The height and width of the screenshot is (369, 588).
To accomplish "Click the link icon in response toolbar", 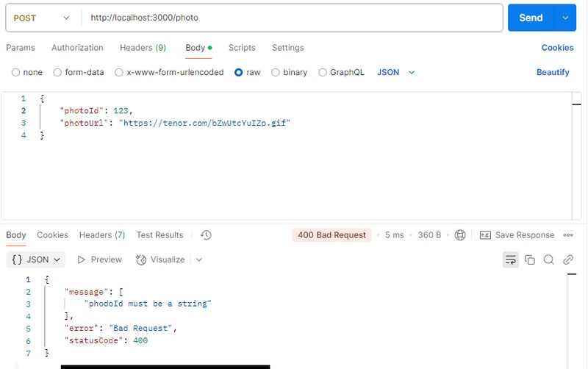I will tap(568, 259).
